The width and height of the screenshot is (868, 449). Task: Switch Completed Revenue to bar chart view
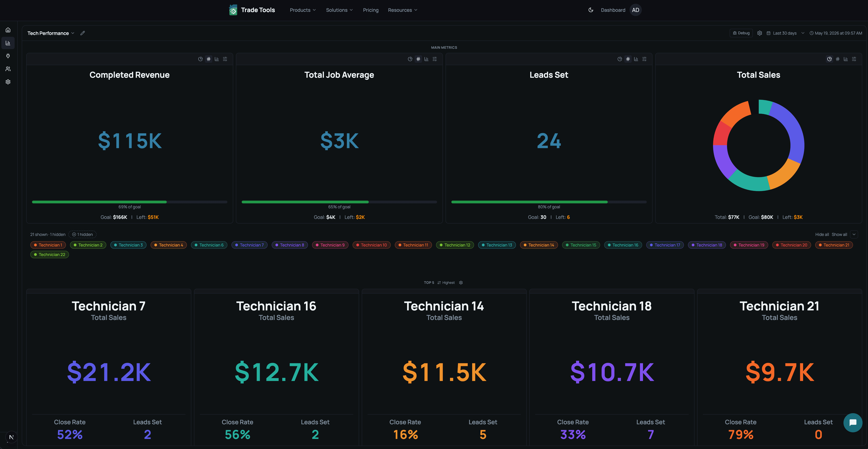pyautogui.click(x=217, y=59)
